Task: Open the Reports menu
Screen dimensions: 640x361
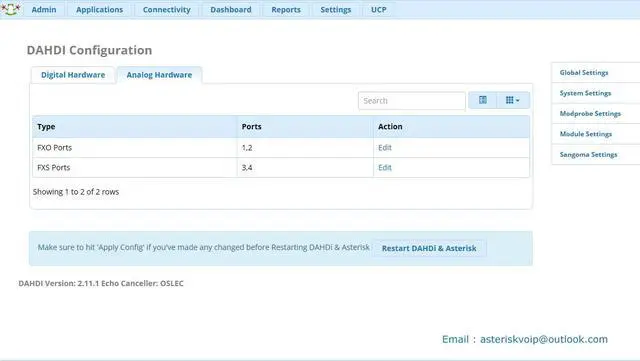Action: click(286, 9)
